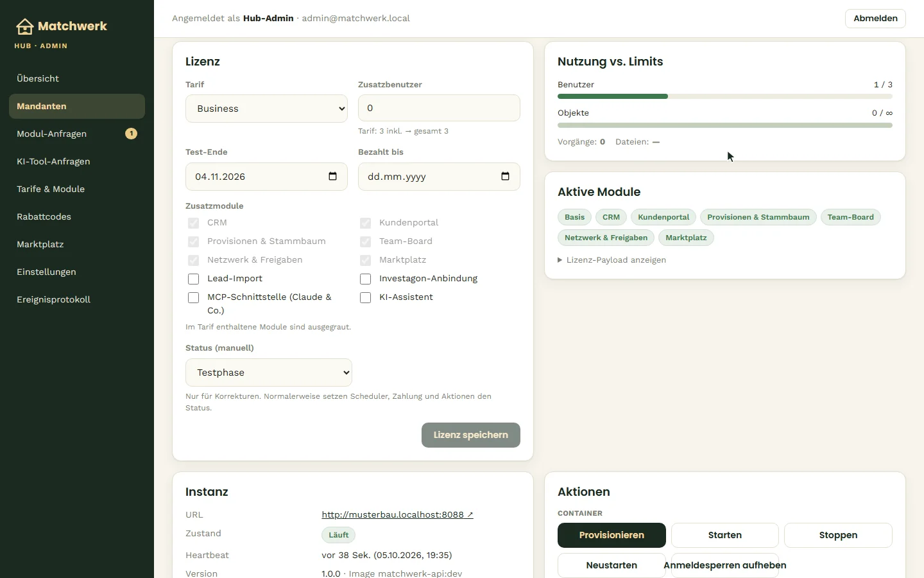Open Rabattcodes in the sidebar
Viewport: 924px width, 578px height.
[x=77, y=216]
